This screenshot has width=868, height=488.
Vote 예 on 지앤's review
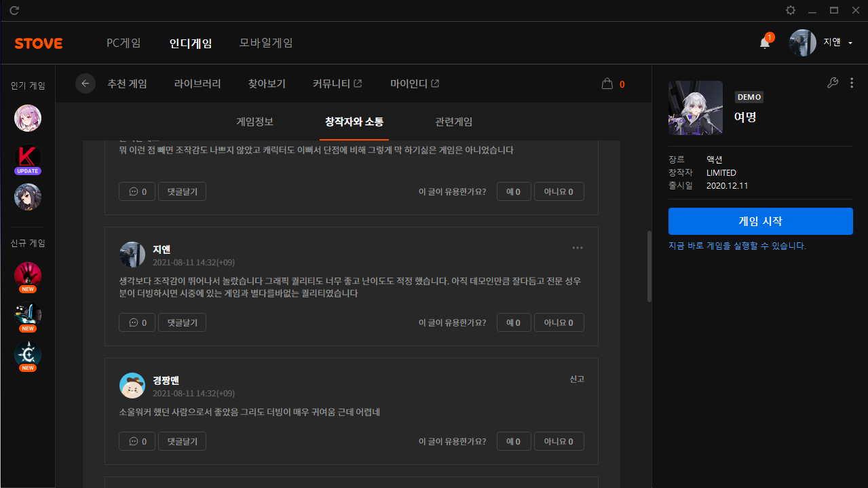click(513, 323)
